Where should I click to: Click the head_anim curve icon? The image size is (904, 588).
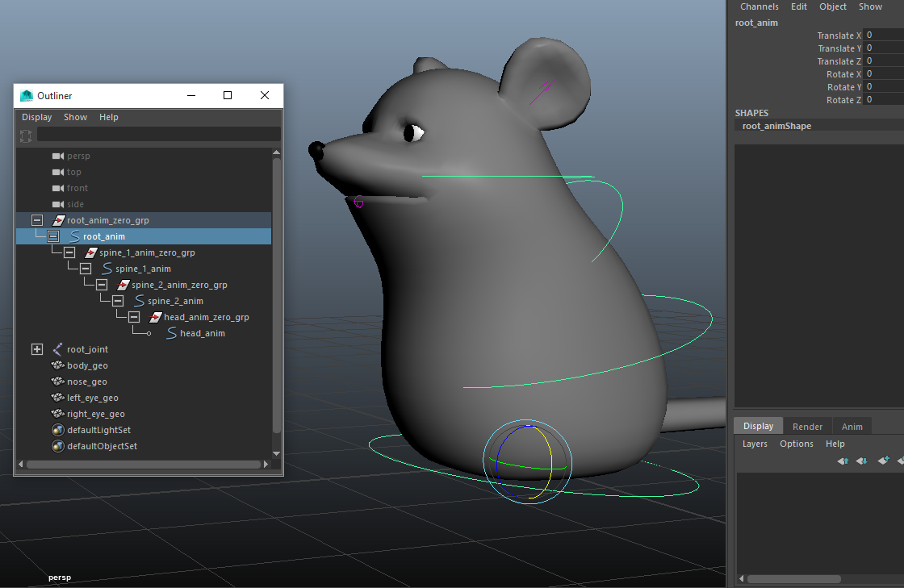pyautogui.click(x=171, y=333)
